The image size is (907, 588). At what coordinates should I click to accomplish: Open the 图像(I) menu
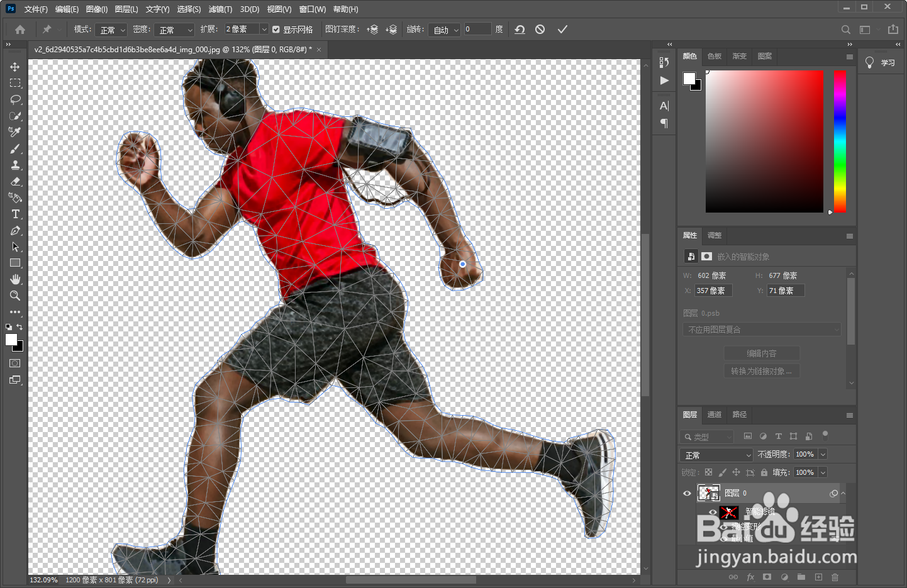(x=97, y=9)
